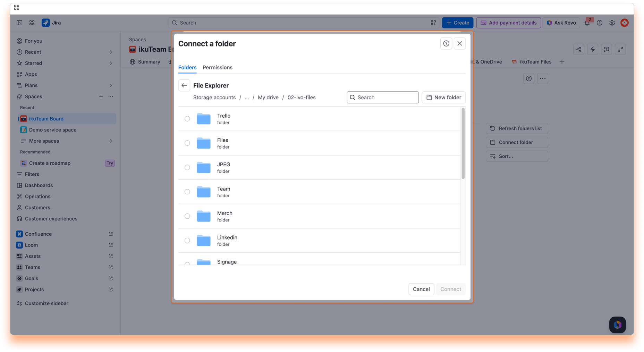Open Spaces more actions ellipsis in sidebar
This screenshot has width=644, height=352.
pyautogui.click(x=111, y=97)
